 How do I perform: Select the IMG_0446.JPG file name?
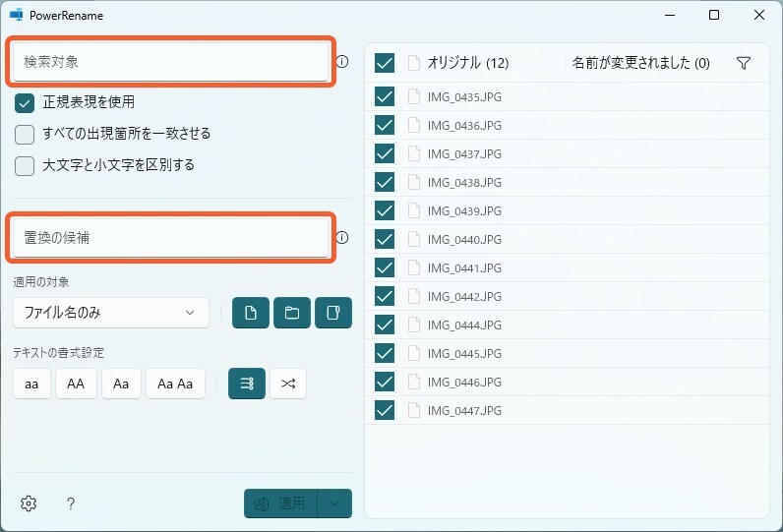(464, 383)
